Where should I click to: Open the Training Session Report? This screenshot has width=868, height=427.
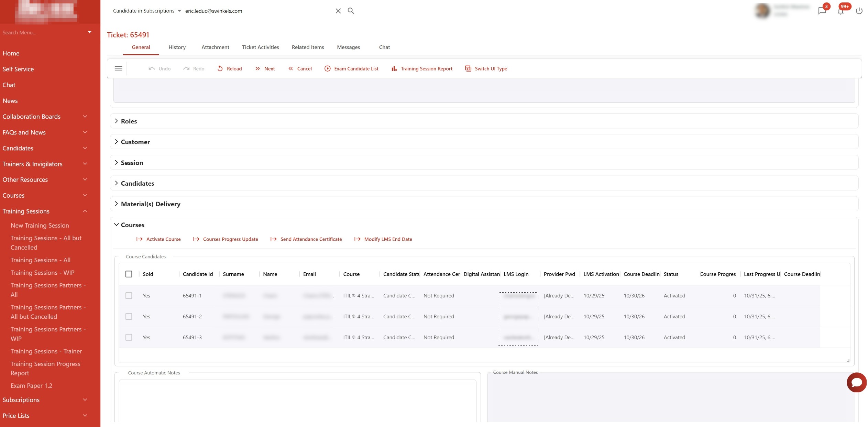394,68
